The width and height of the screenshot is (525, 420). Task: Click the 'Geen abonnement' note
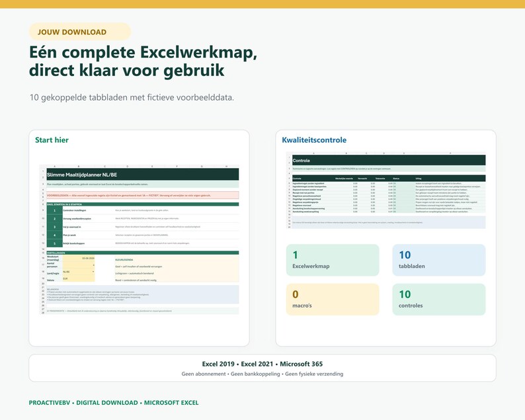pyautogui.click(x=204, y=374)
